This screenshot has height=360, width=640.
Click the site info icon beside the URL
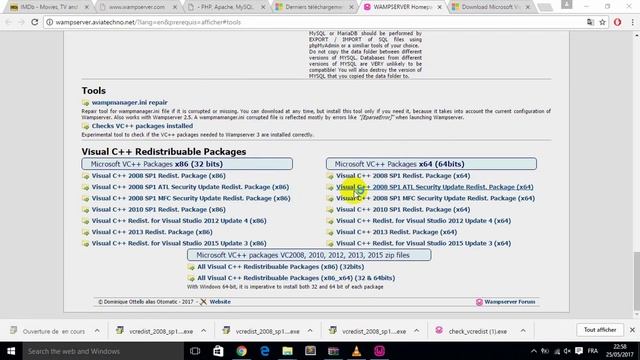[x=49, y=22]
